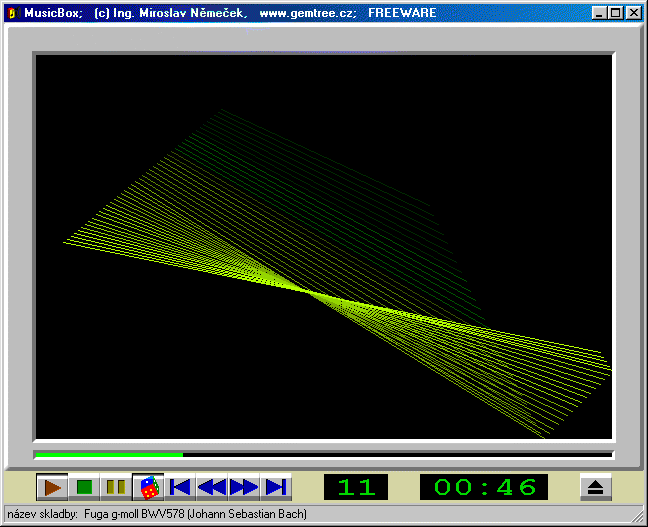Screen dimensions: 648x527
Task: Maximize the MusicBox window
Action: tap(615, 13)
